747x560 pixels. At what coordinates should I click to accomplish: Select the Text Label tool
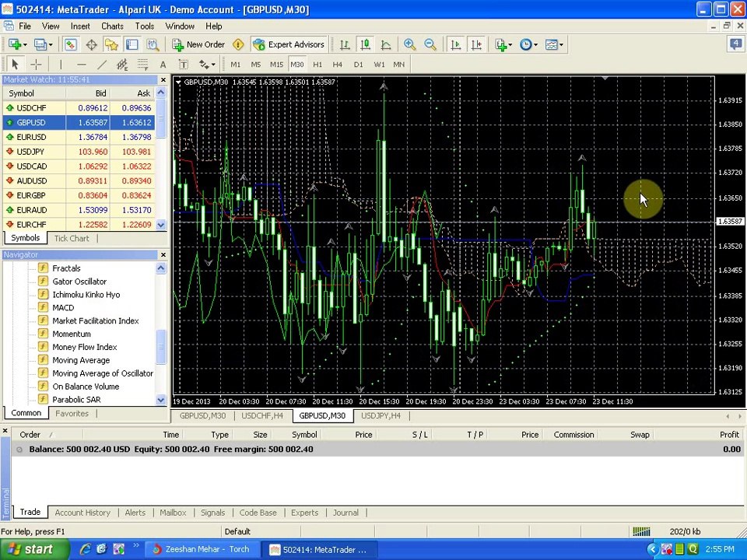tap(184, 64)
